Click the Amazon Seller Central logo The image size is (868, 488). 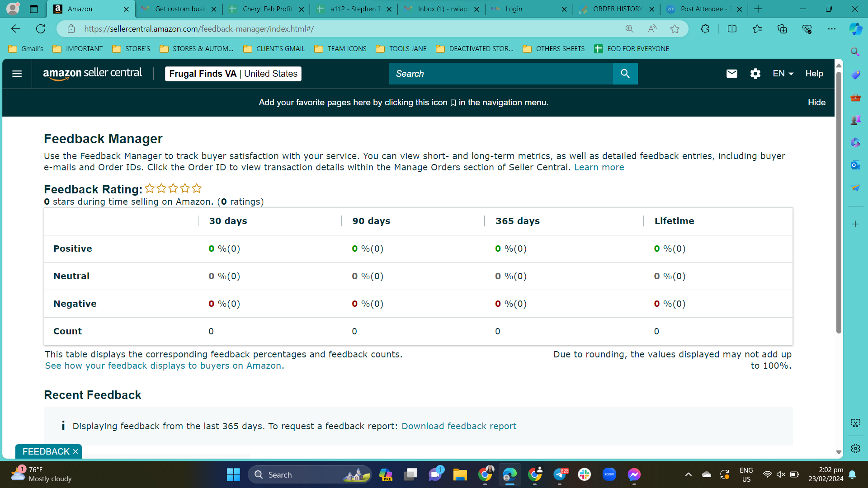(92, 74)
